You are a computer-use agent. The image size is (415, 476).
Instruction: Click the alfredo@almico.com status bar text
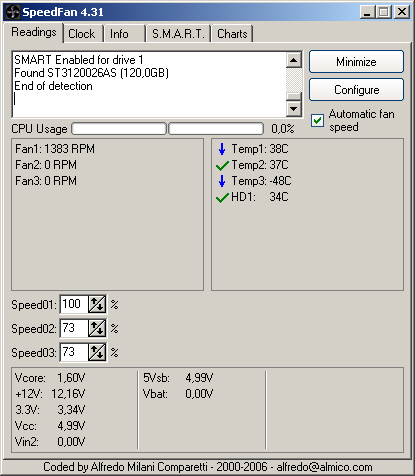[324, 467]
